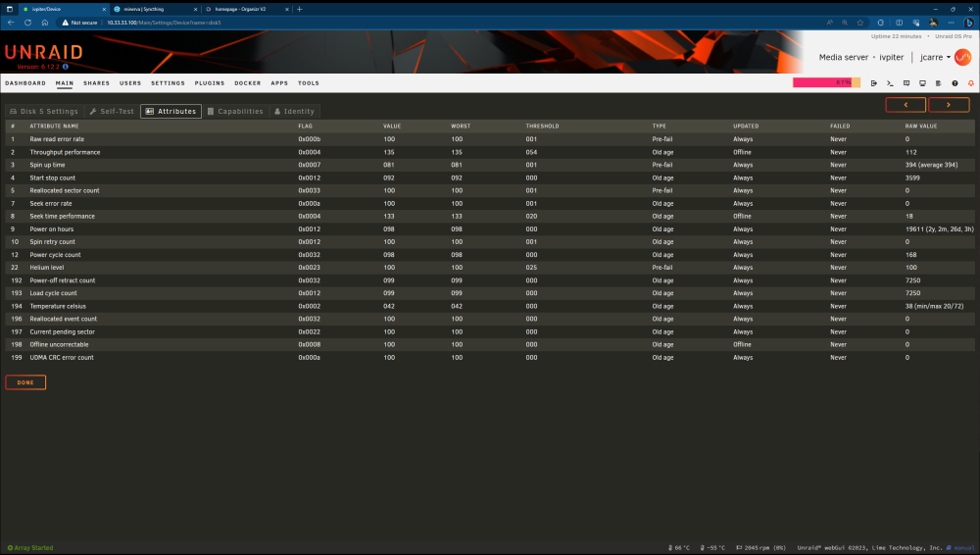
Task: Click the UNRAID logo
Action: 44,52
